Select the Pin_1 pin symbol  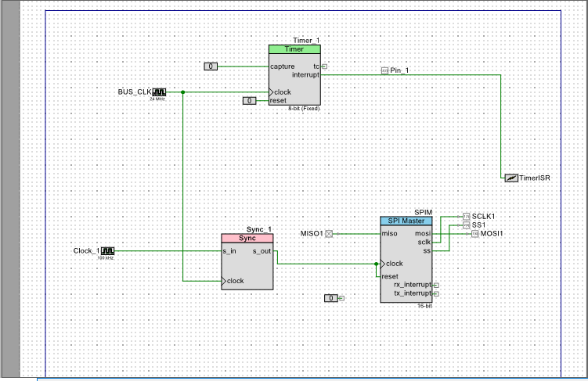(x=384, y=70)
